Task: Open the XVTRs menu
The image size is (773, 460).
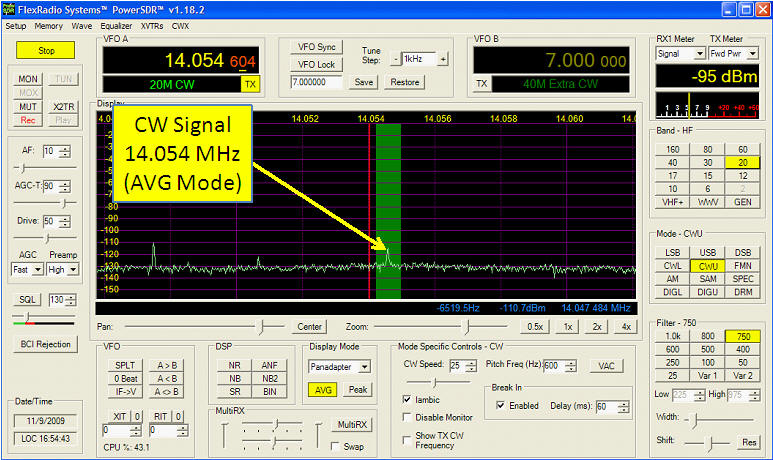Action: coord(152,26)
